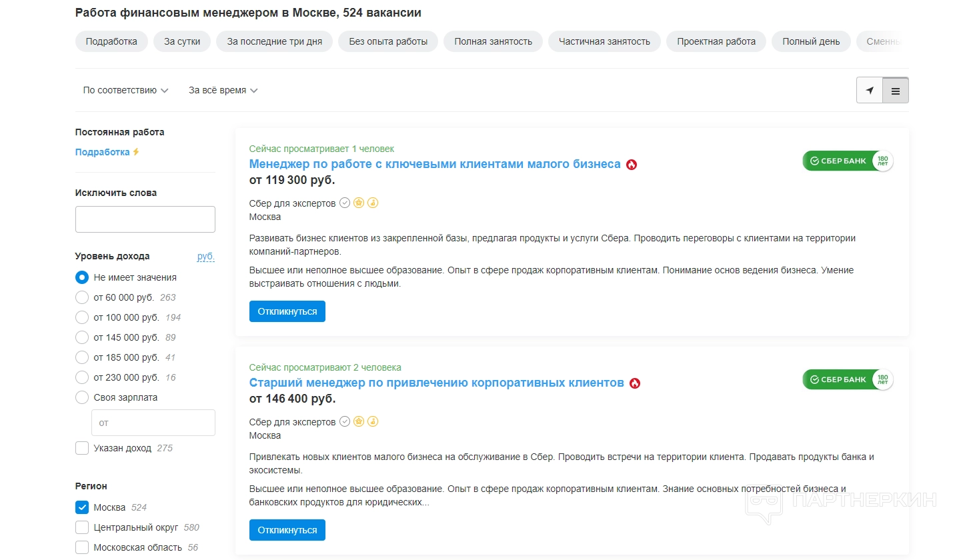Apply the "Без опыта работы" filter chip
This screenshot has height=560, width=971.
pyautogui.click(x=388, y=41)
